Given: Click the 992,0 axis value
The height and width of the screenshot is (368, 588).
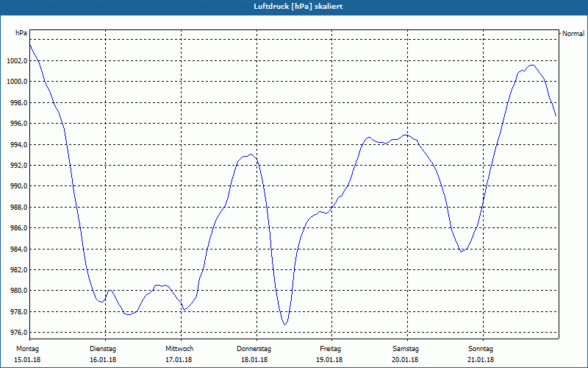Looking at the screenshot, I should pos(19,166).
